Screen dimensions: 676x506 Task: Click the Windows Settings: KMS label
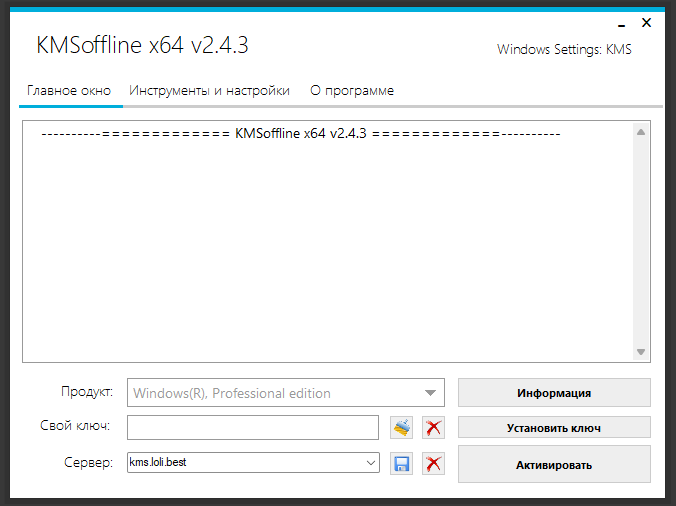pyautogui.click(x=564, y=49)
